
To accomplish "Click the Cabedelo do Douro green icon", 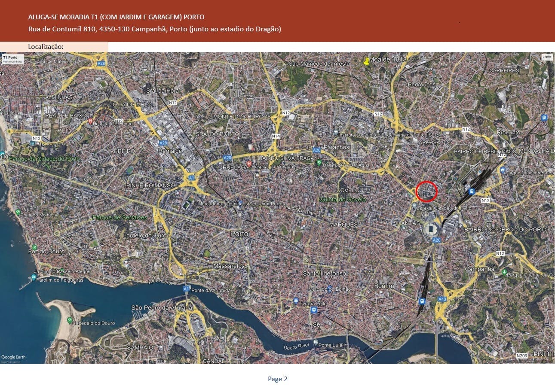I will point(70,320).
